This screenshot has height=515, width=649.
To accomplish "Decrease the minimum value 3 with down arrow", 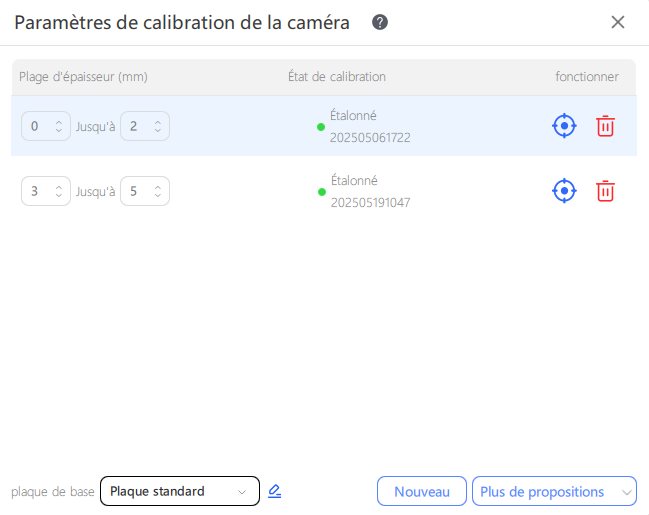I will [59, 195].
